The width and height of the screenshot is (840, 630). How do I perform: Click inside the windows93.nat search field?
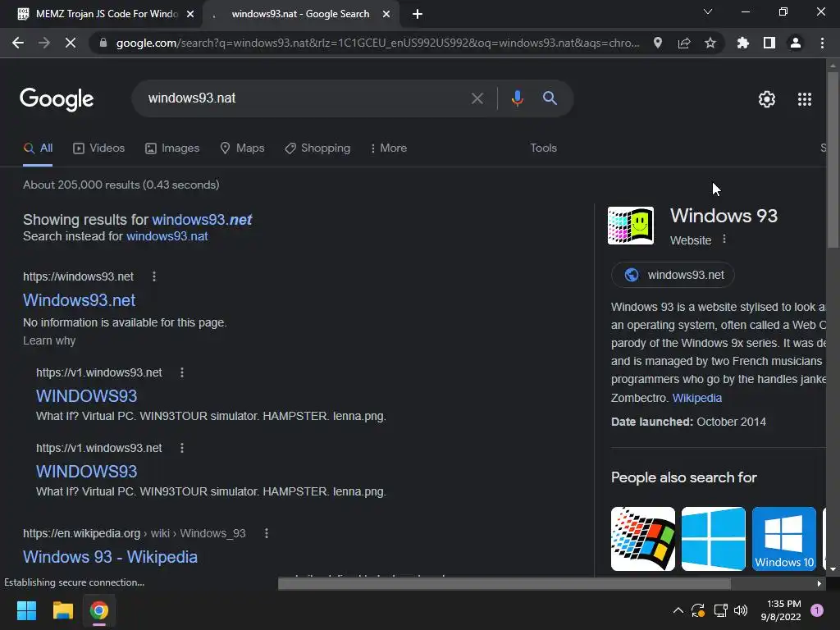click(305, 98)
